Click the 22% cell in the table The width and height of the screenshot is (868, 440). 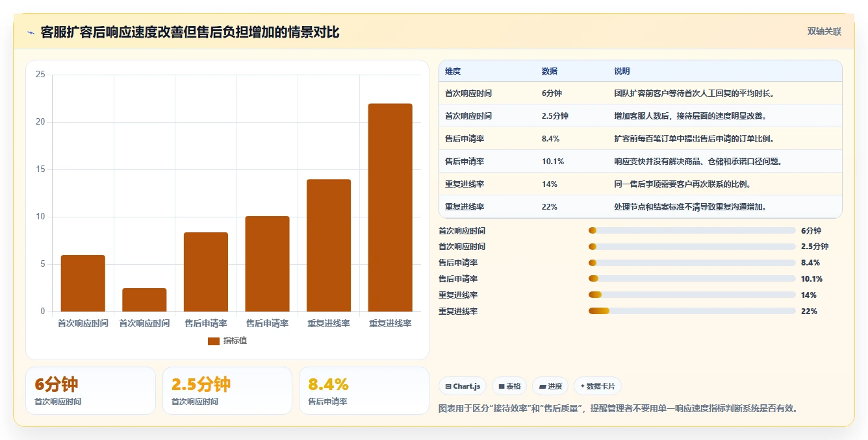[550, 207]
